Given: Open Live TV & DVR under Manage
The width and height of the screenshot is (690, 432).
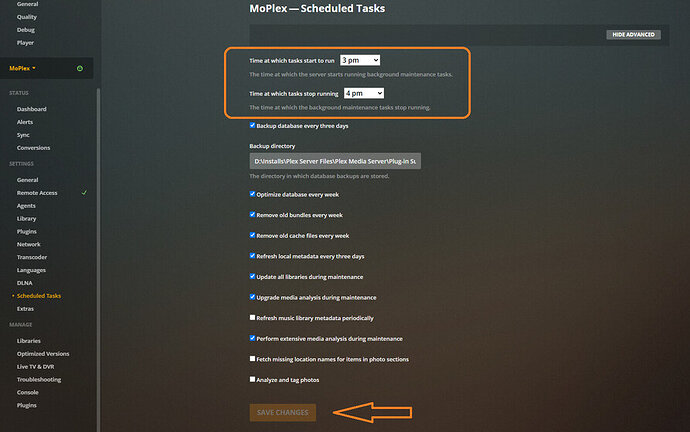Looking at the screenshot, I should coord(36,366).
